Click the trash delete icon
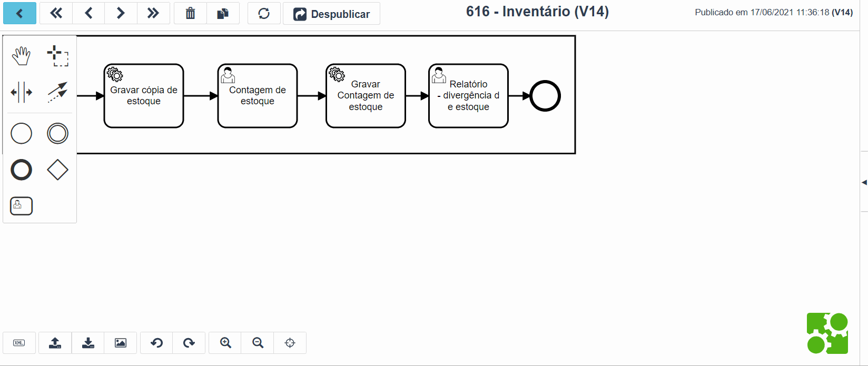Screen dimensions: 868x366 (190, 13)
